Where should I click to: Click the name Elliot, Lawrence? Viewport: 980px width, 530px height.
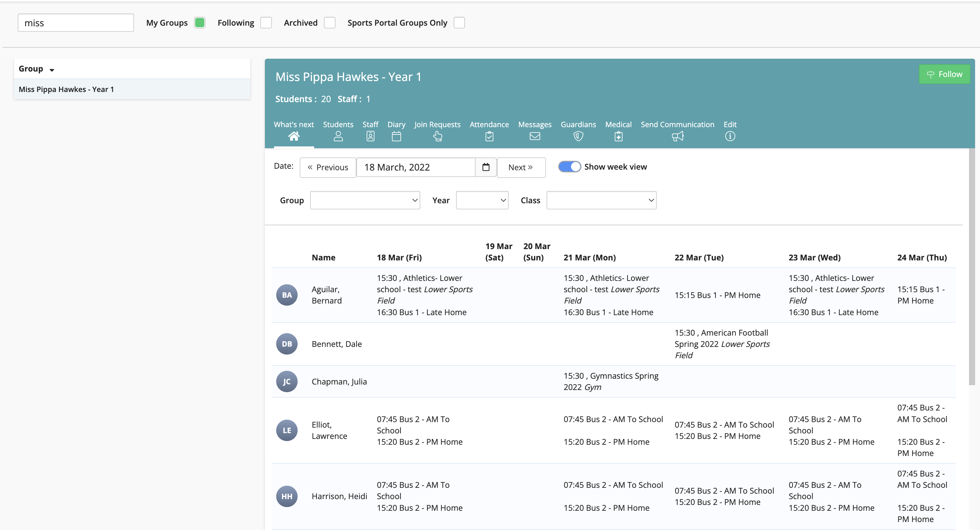(329, 430)
